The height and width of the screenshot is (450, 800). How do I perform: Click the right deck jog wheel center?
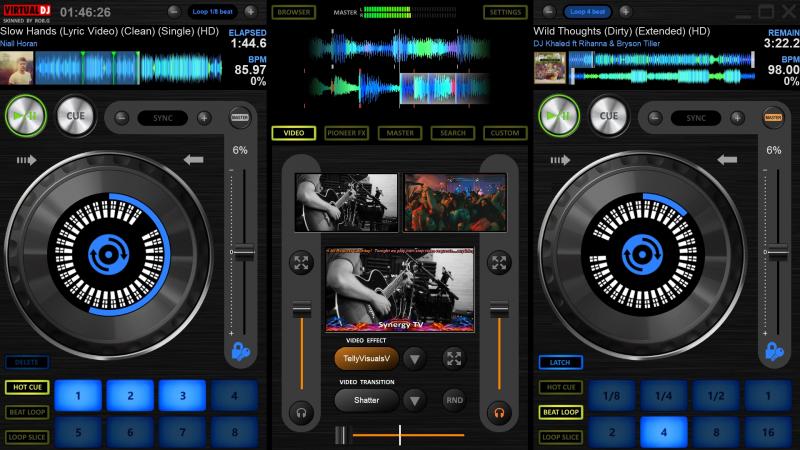tap(642, 254)
